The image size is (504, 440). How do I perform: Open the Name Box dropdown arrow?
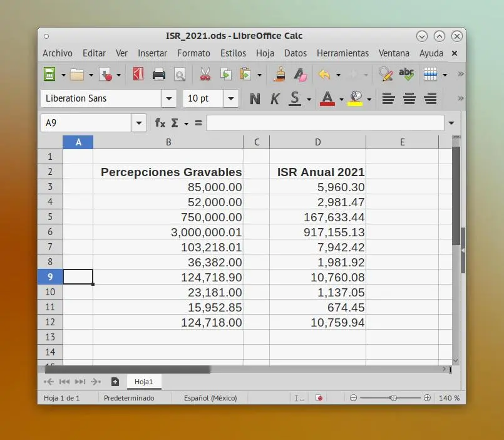click(x=139, y=123)
